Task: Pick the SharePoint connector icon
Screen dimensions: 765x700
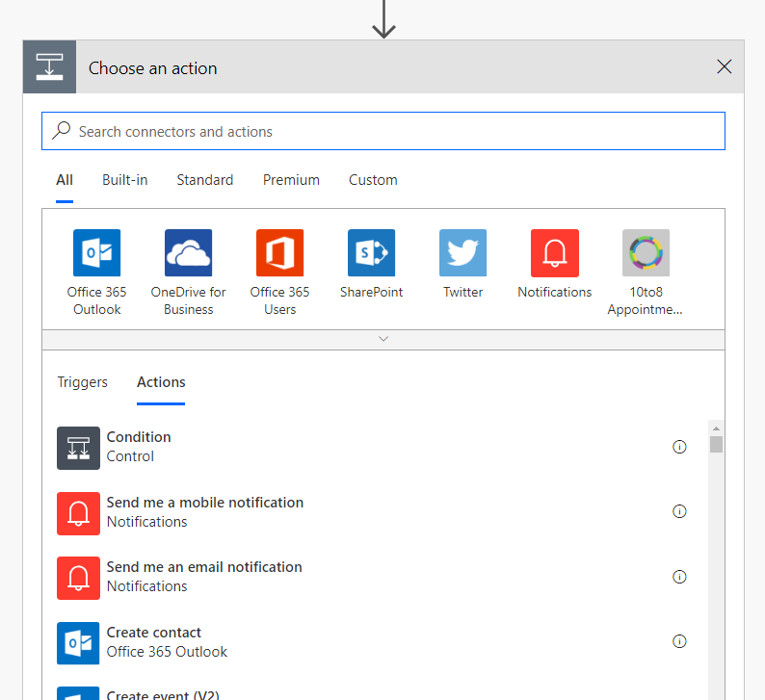Action: (372, 253)
